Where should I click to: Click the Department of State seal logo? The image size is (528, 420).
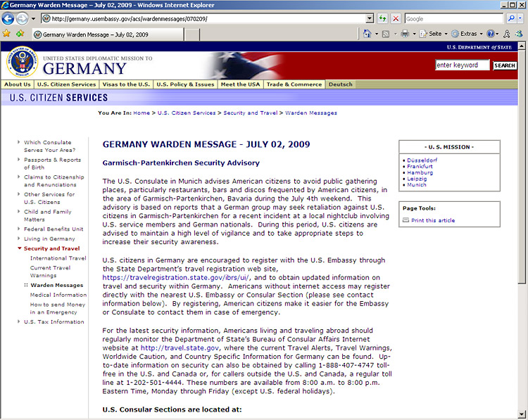point(23,62)
